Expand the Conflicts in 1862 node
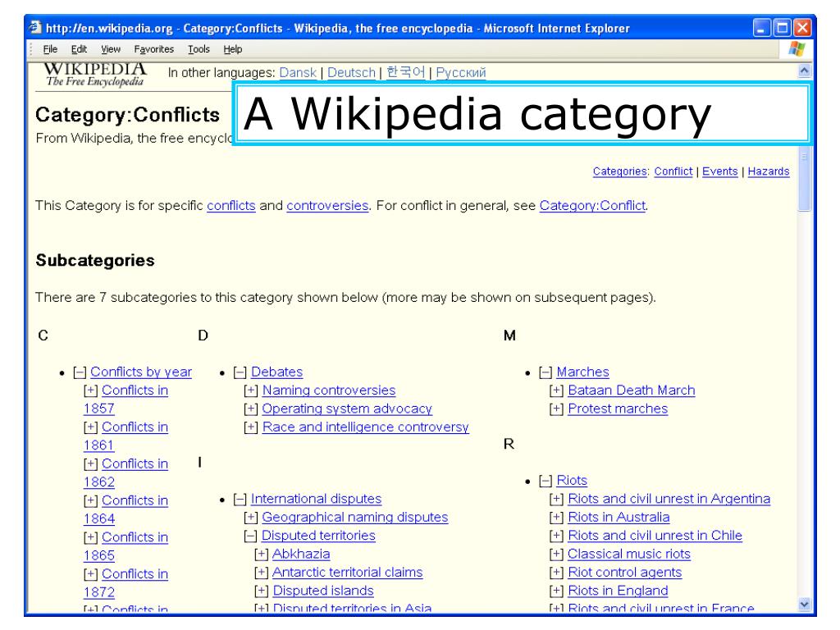The height and width of the screenshot is (630, 840). (x=90, y=464)
